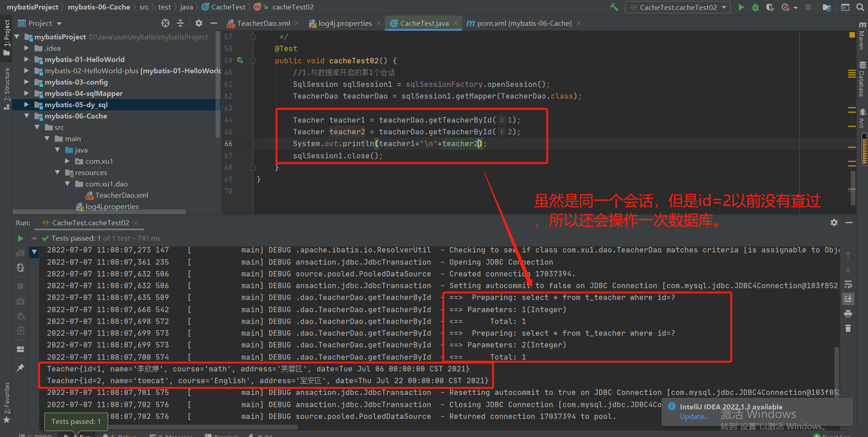
Task: Click the camera Dump Threads icon
Action: coord(20,301)
